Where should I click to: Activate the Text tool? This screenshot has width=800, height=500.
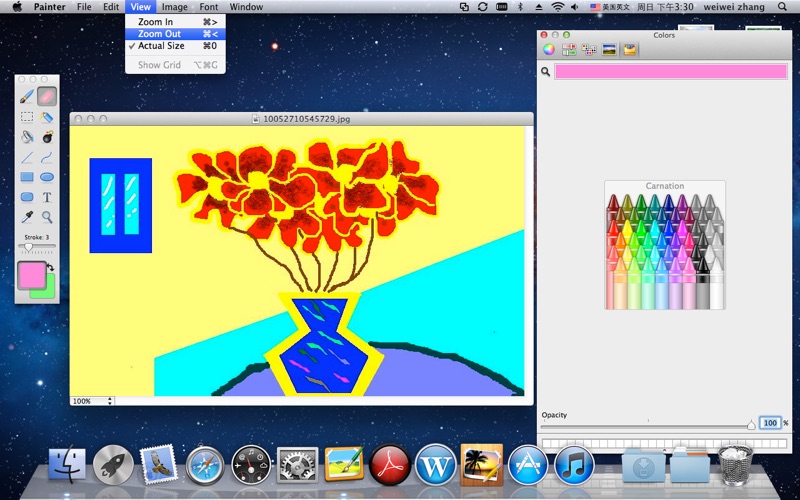click(x=47, y=197)
